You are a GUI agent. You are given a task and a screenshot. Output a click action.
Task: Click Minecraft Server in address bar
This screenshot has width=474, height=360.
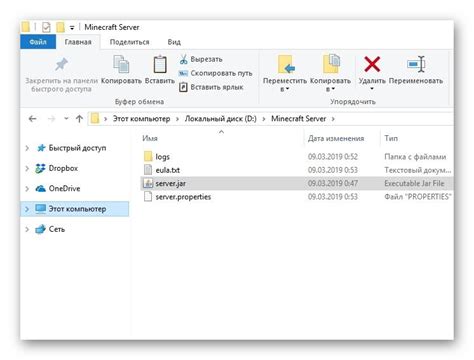(298, 119)
